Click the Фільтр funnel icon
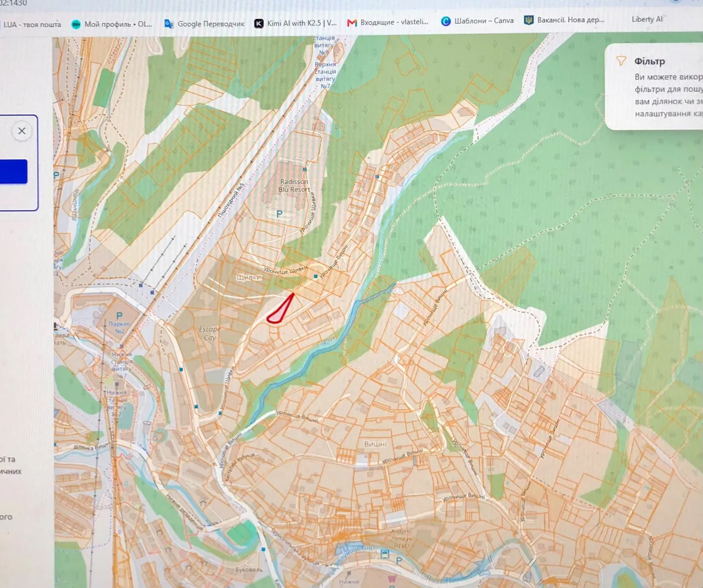Viewport: 703px width, 588px height. click(x=621, y=61)
